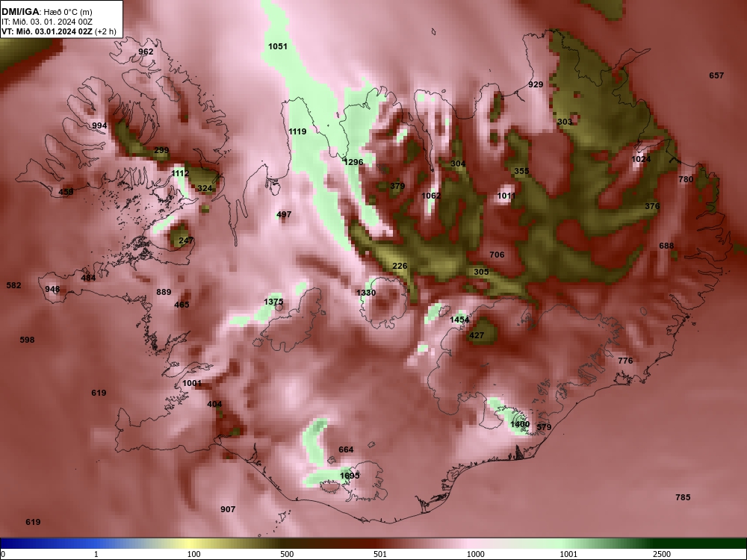Click the 1454 height value

click(459, 320)
